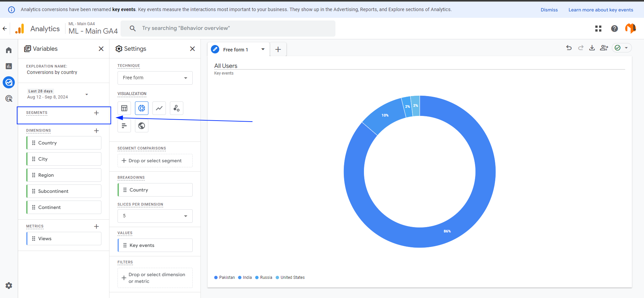The height and width of the screenshot is (298, 644).
Task: Add a new segment with plus icon
Action: click(96, 113)
